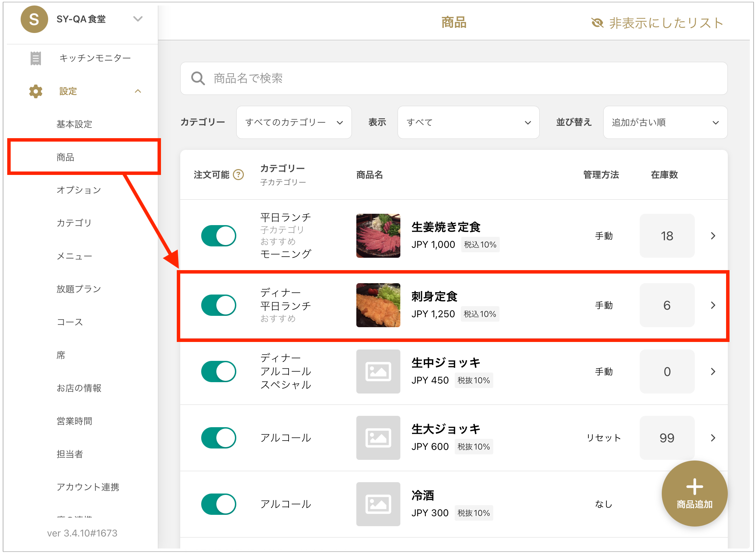
Task: Click the S store avatar icon
Action: click(34, 19)
